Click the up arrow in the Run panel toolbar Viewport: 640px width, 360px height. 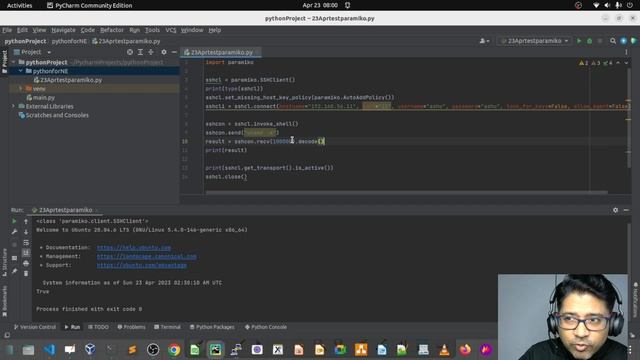26,221
